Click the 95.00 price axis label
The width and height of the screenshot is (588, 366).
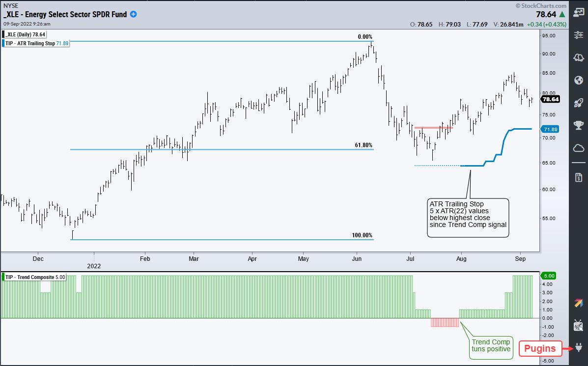click(549, 36)
